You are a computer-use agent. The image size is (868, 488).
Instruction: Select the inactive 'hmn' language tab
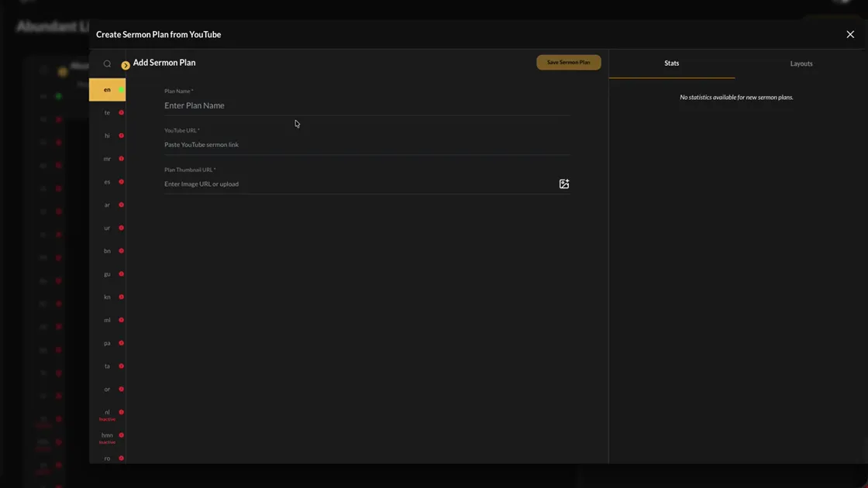click(108, 437)
